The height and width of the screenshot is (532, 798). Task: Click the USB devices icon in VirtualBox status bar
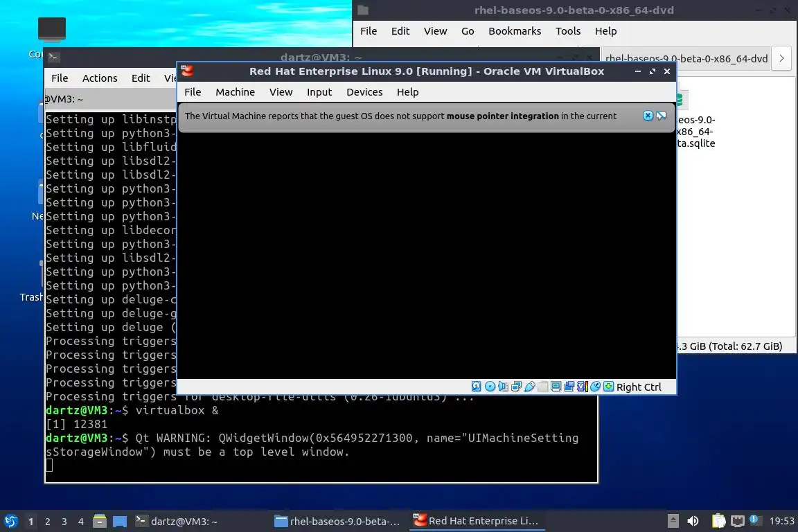(529, 387)
